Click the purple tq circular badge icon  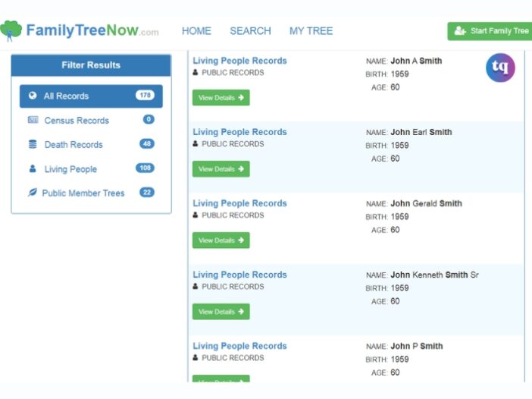[x=500, y=68]
